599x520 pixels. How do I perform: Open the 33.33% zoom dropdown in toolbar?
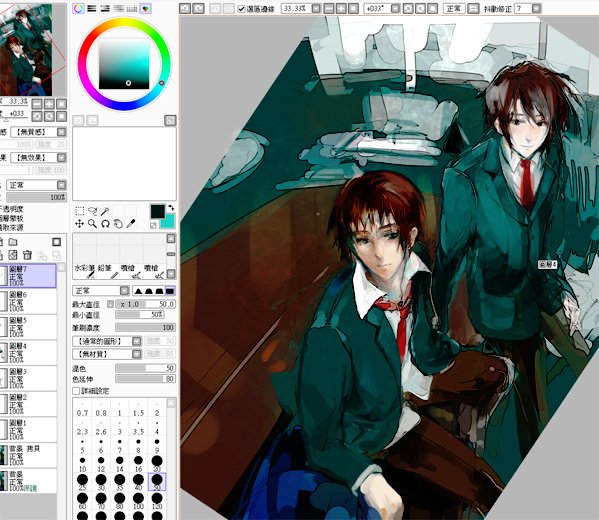tap(316, 8)
